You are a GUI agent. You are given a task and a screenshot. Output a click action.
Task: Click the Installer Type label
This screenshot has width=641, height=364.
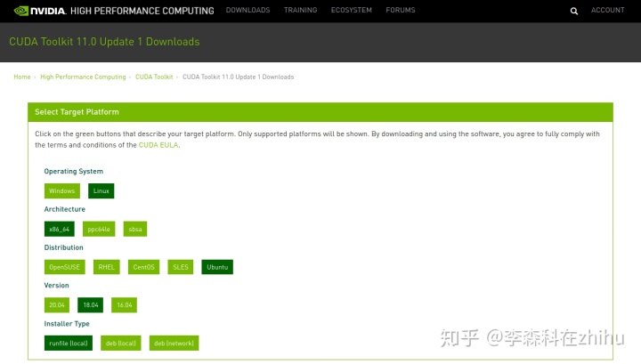pyautogui.click(x=67, y=324)
